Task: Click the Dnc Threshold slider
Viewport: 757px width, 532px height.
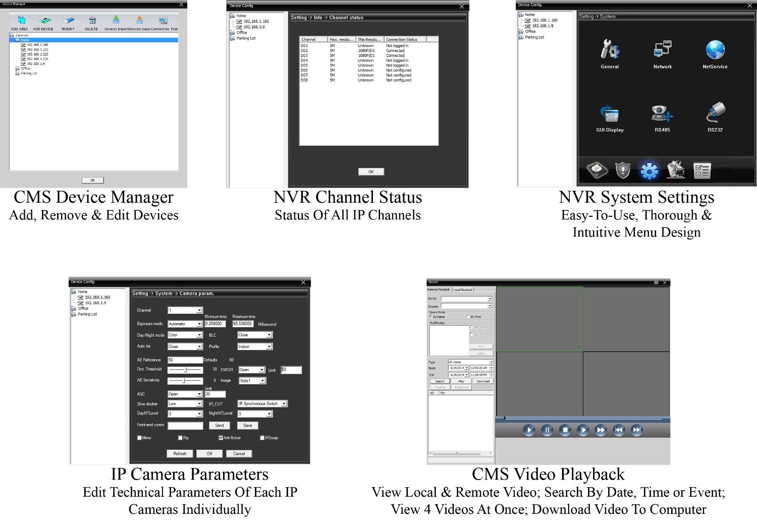Action: (185, 370)
